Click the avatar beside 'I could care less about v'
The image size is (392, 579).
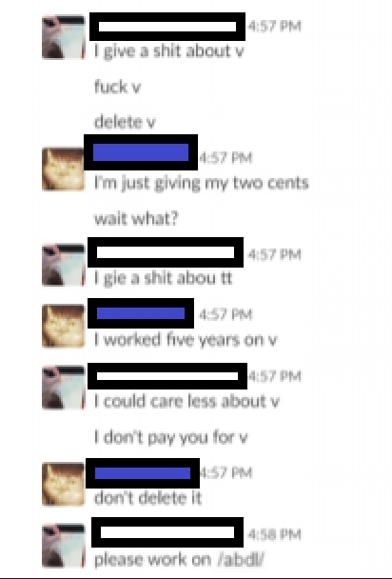pyautogui.click(x=64, y=388)
